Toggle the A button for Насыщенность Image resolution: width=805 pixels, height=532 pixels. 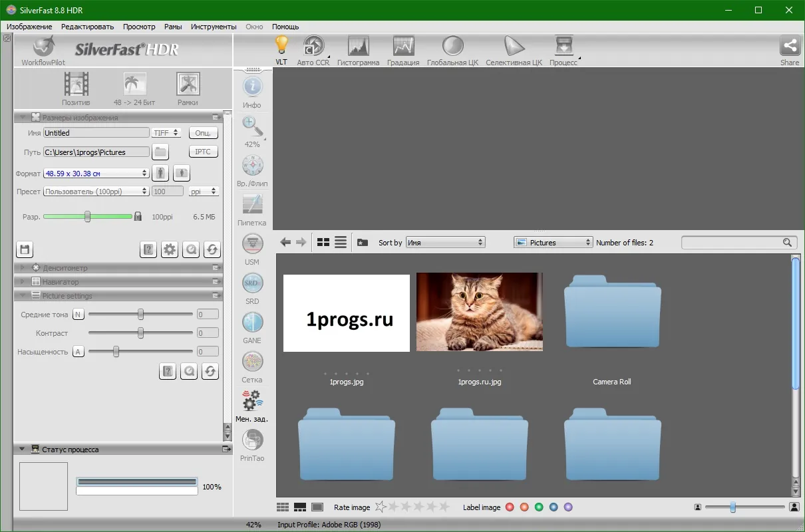pyautogui.click(x=79, y=352)
